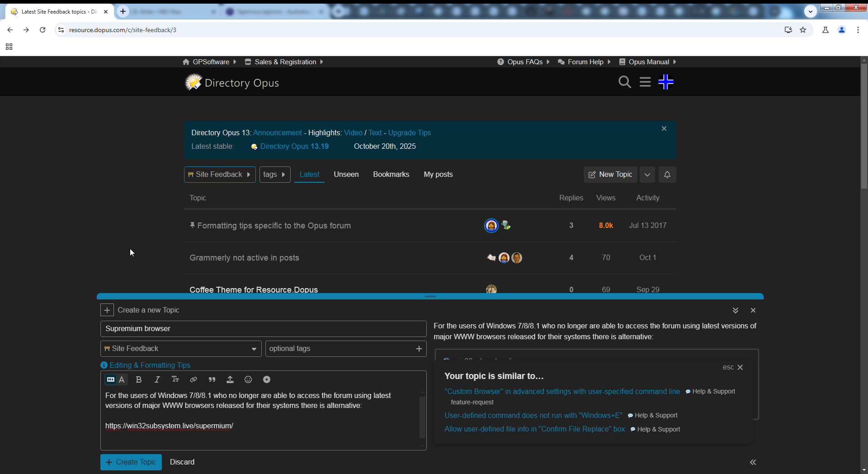Click the upload file icon in composer
This screenshot has width=868, height=474.
click(230, 379)
